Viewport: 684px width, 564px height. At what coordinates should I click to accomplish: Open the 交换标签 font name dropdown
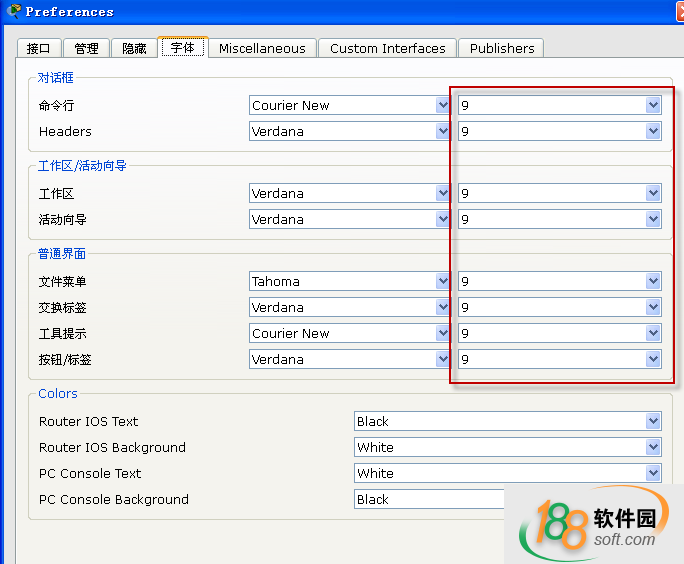[x=350, y=307]
